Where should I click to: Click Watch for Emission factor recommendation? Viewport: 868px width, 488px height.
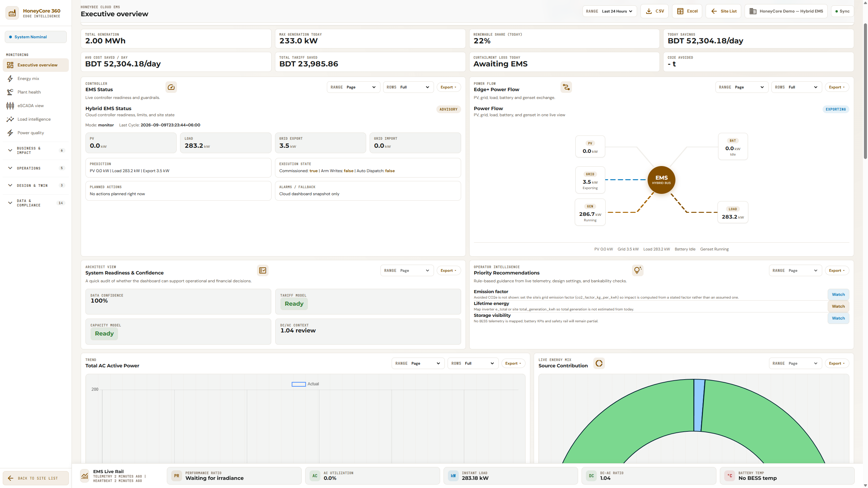pyautogui.click(x=838, y=294)
